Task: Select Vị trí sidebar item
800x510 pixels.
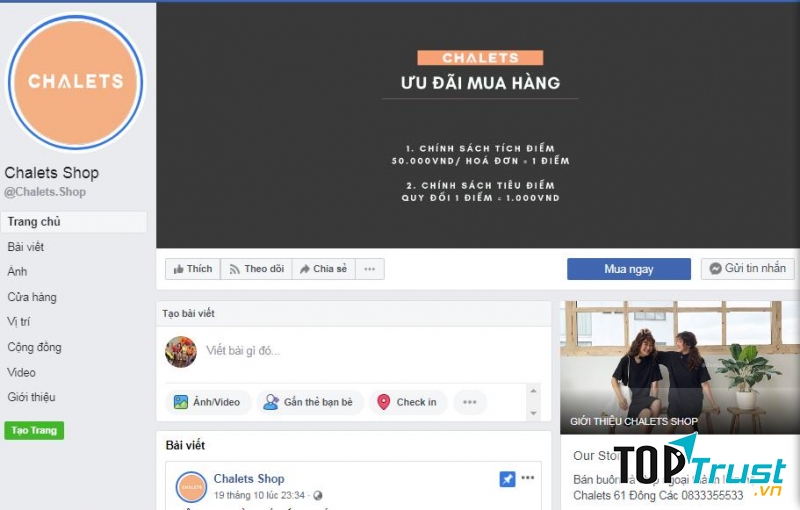Action: pyautogui.click(x=18, y=322)
